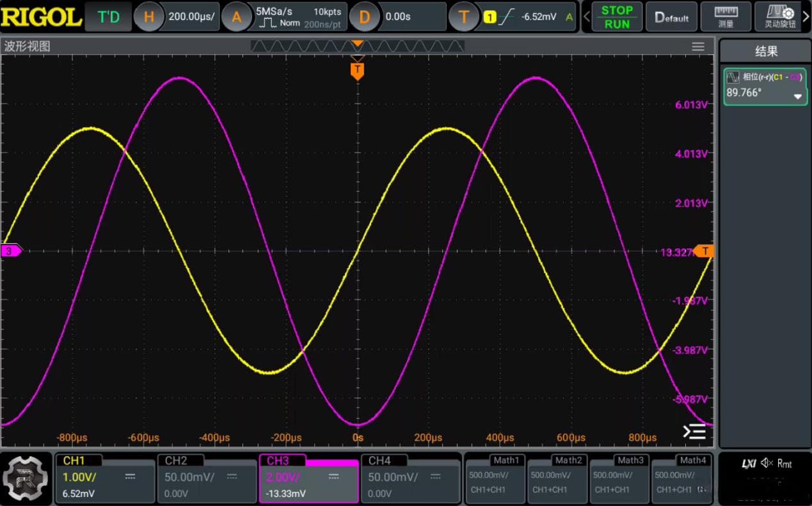Collapse toolbar with left chevron arrow
Image resolution: width=812 pixels, height=506 pixels.
[586, 17]
